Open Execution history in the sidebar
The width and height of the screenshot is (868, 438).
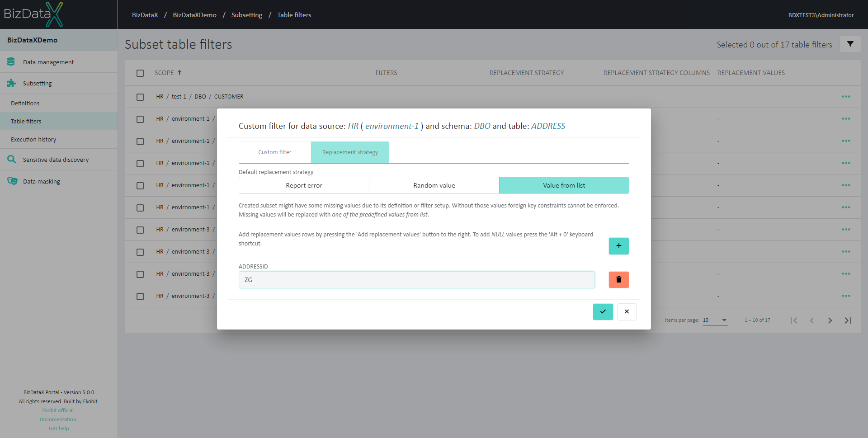tap(59, 139)
